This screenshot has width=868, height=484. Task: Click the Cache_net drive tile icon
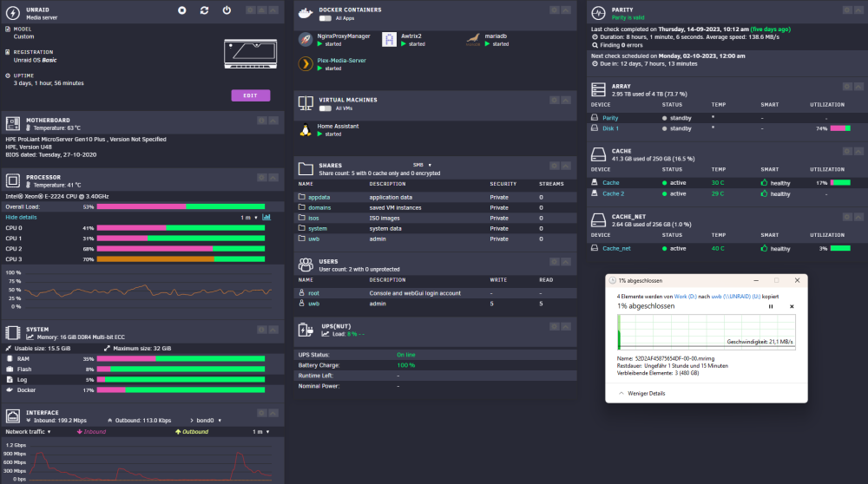(x=598, y=220)
